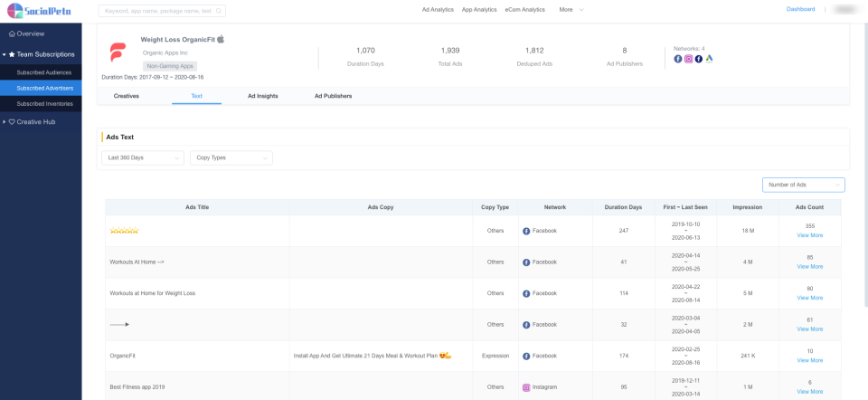The width and height of the screenshot is (868, 400).
Task: Click View More for the 61 ads row
Action: point(809,329)
